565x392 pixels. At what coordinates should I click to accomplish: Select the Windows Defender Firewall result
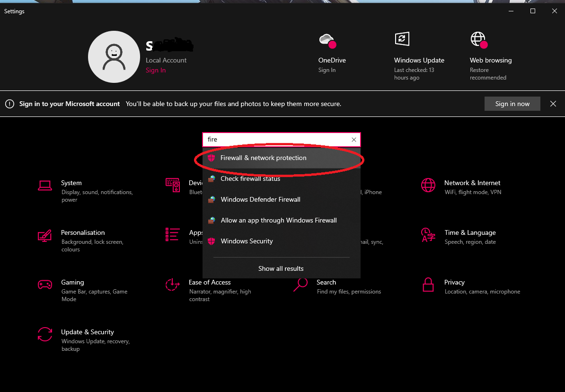(x=282, y=199)
